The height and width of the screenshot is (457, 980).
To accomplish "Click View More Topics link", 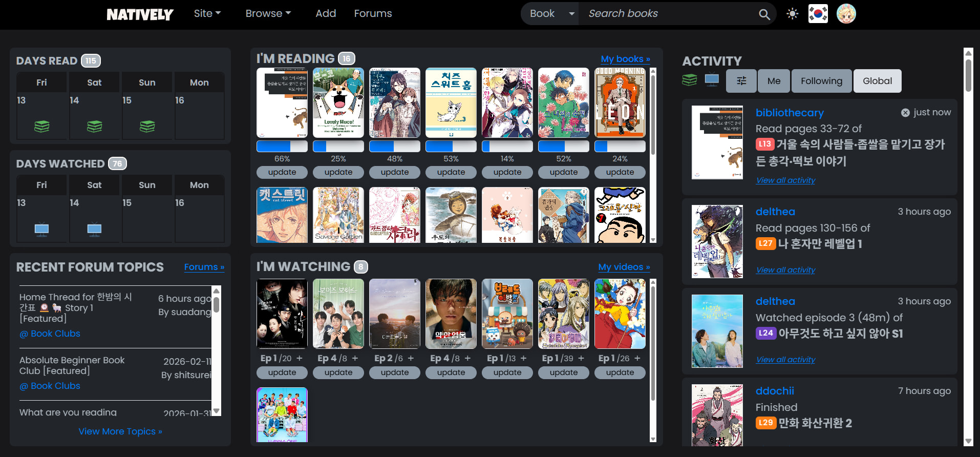I will click(x=120, y=431).
